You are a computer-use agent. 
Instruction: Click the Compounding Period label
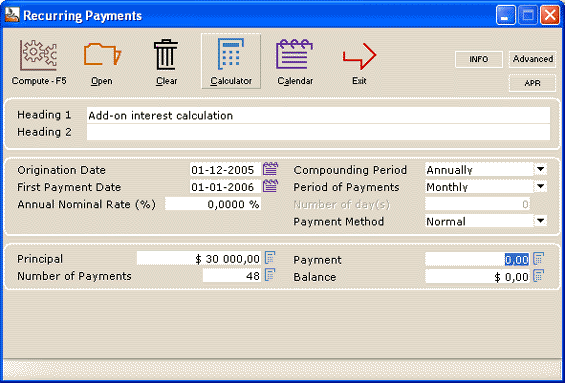(350, 170)
